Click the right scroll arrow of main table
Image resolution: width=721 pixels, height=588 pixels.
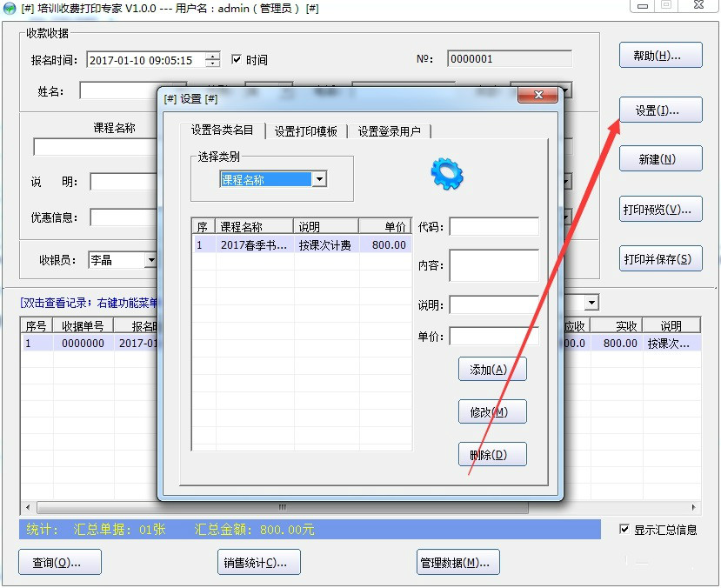[693, 508]
